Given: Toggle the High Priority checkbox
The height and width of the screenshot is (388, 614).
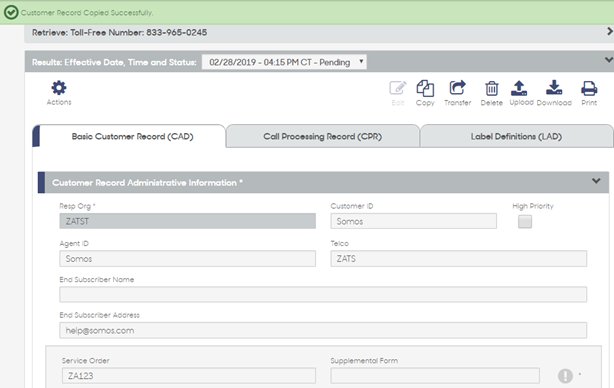Looking at the screenshot, I should click(x=525, y=222).
